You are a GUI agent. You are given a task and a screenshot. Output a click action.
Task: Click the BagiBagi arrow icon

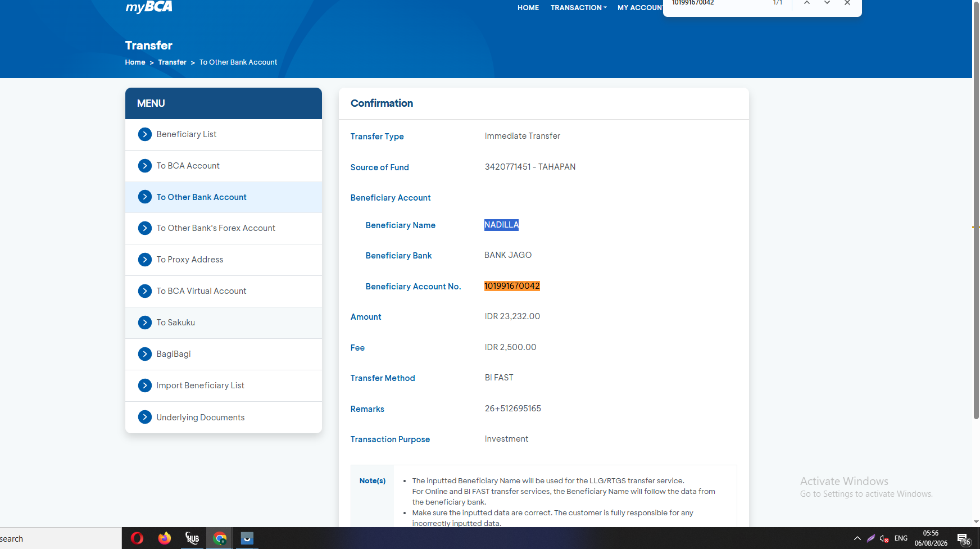point(145,354)
